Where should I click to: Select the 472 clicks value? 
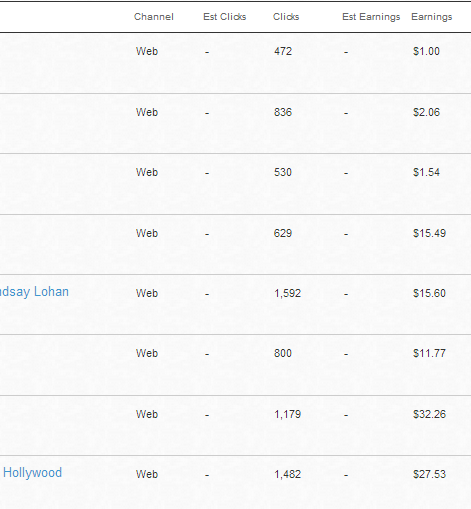[283, 51]
